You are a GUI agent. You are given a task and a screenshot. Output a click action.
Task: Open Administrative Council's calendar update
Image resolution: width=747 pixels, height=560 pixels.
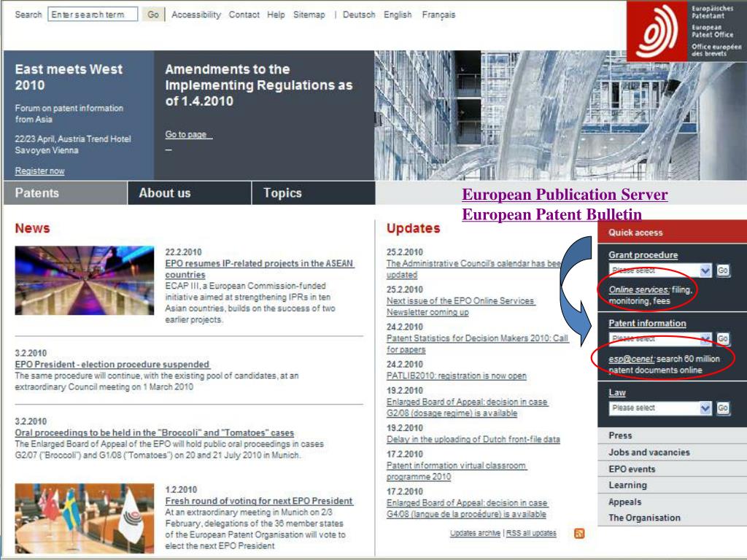coord(473,269)
